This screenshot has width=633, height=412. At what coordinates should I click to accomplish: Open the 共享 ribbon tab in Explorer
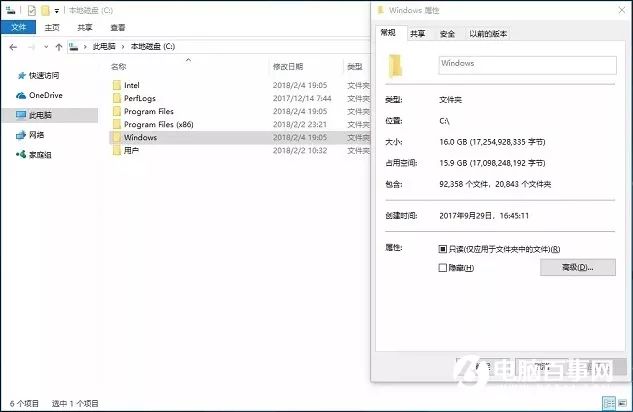85,27
